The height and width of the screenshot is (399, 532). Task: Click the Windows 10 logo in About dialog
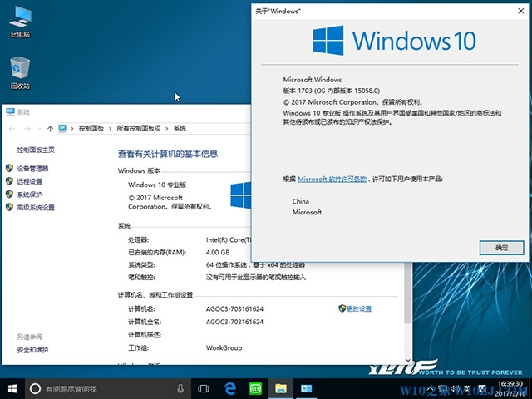click(x=394, y=41)
